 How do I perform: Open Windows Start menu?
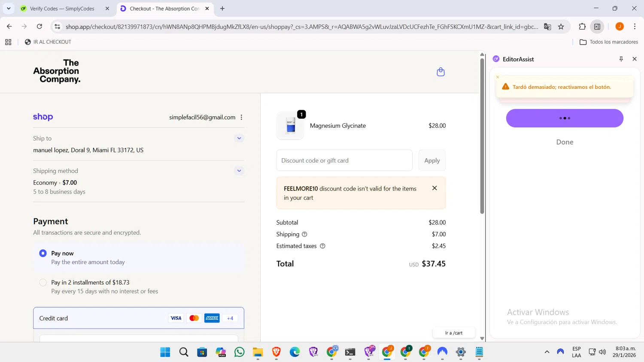tap(165, 352)
